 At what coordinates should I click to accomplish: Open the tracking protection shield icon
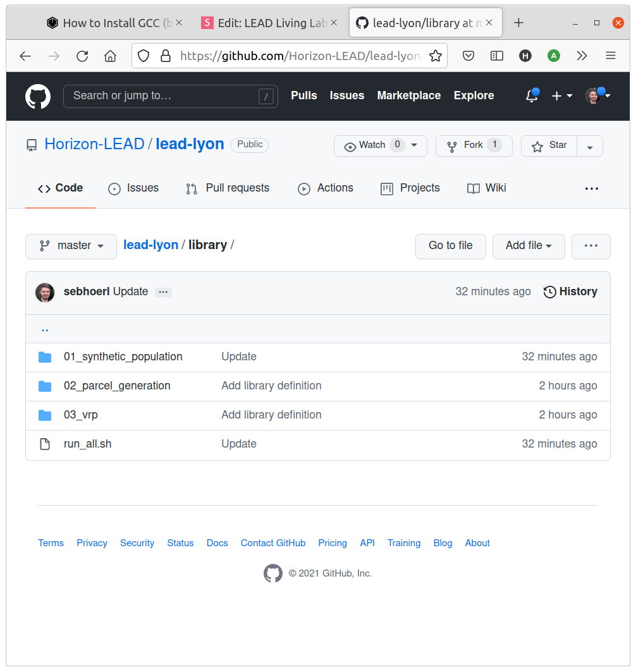pos(144,56)
